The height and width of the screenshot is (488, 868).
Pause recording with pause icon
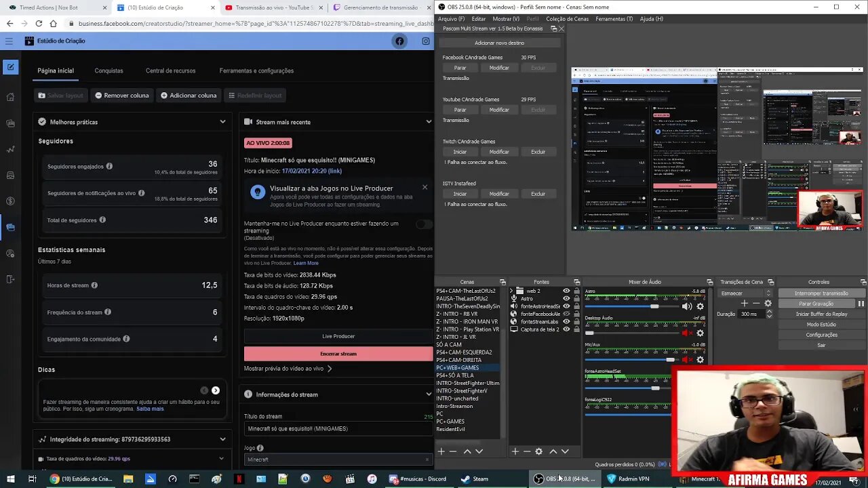click(x=861, y=304)
